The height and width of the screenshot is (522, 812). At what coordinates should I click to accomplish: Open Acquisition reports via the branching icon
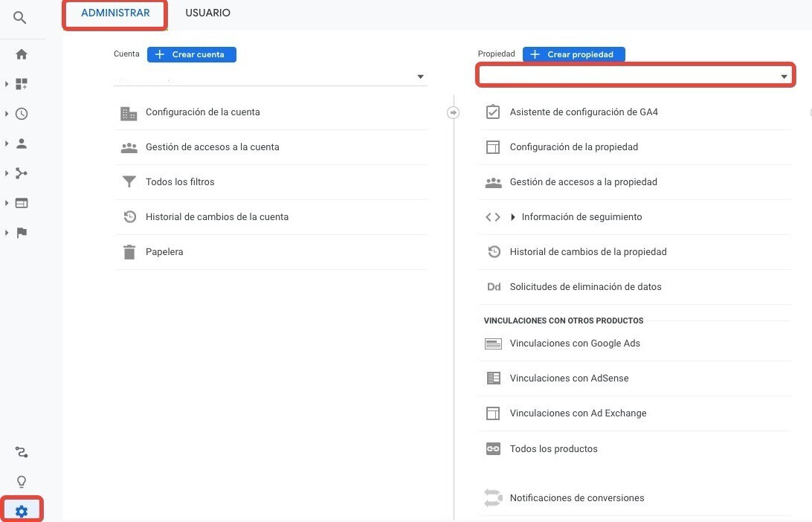click(21, 173)
